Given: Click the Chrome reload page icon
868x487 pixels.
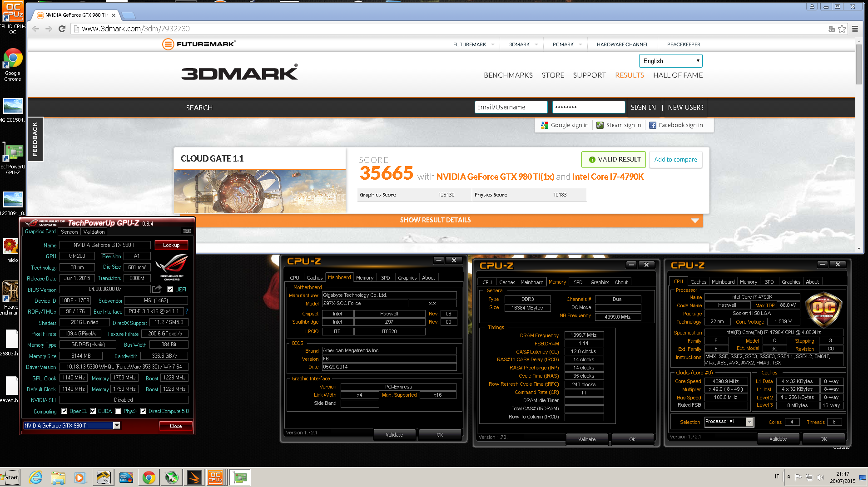Looking at the screenshot, I should click(62, 29).
